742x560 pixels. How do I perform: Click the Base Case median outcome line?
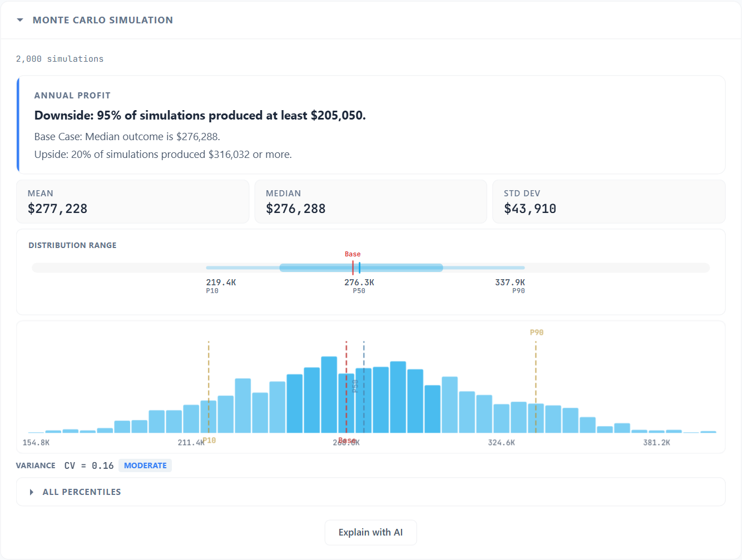[x=127, y=137]
